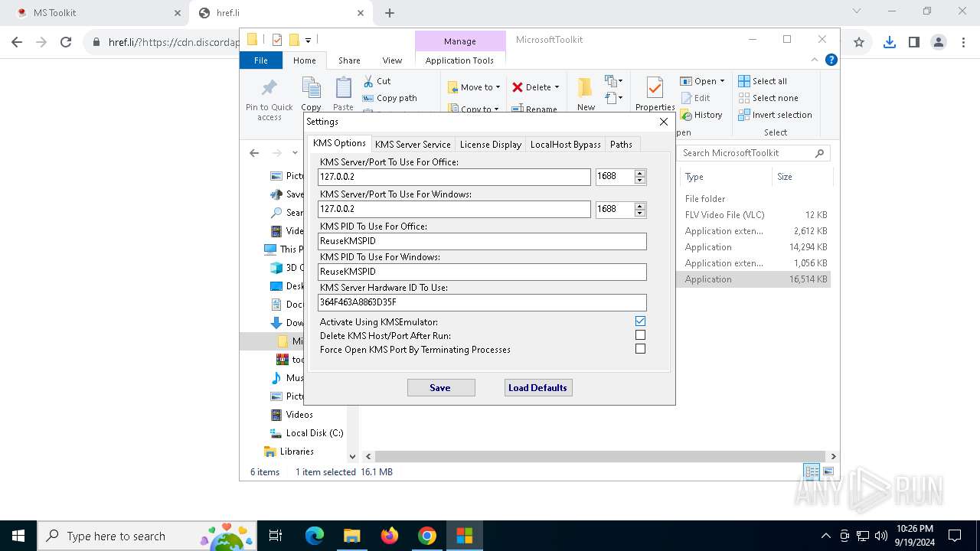This screenshot has height=551, width=980.
Task: Click in the KMS Server for Office field
Action: pos(454,177)
